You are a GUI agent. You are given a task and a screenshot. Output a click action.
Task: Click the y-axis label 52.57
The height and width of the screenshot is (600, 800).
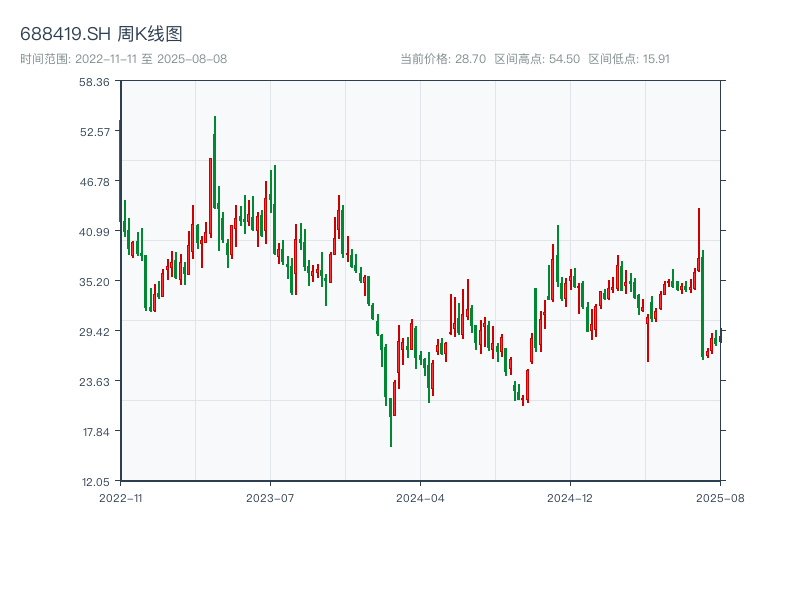click(x=94, y=132)
